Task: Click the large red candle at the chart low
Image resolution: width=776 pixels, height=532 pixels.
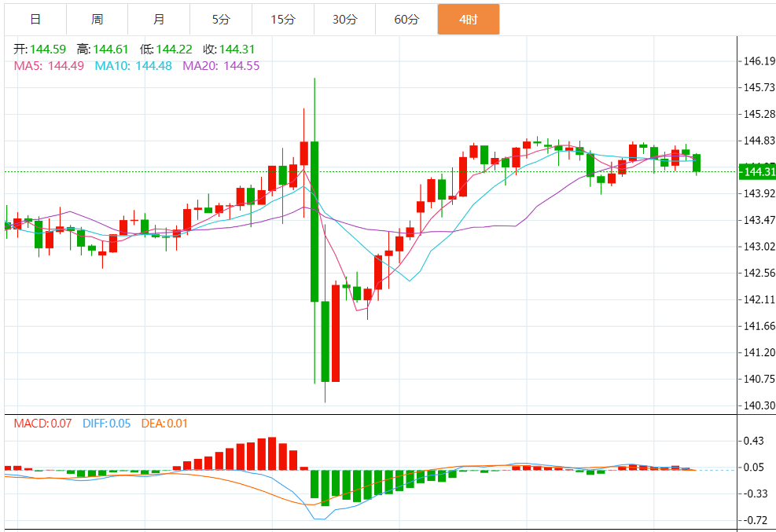Action: (336, 333)
